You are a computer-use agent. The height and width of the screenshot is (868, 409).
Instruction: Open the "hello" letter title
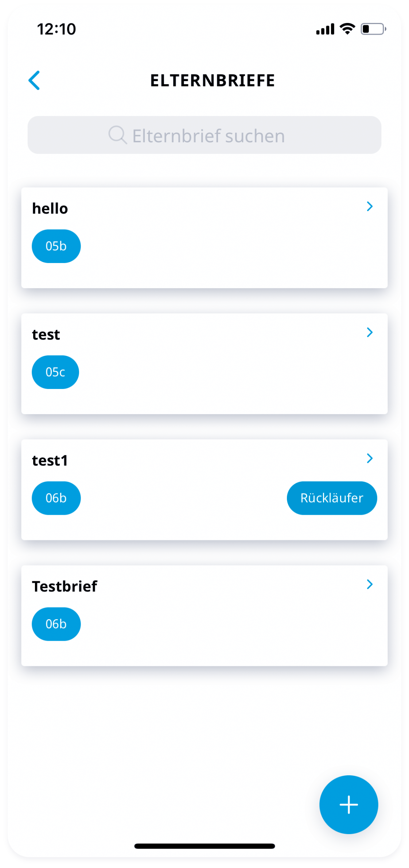(x=50, y=209)
